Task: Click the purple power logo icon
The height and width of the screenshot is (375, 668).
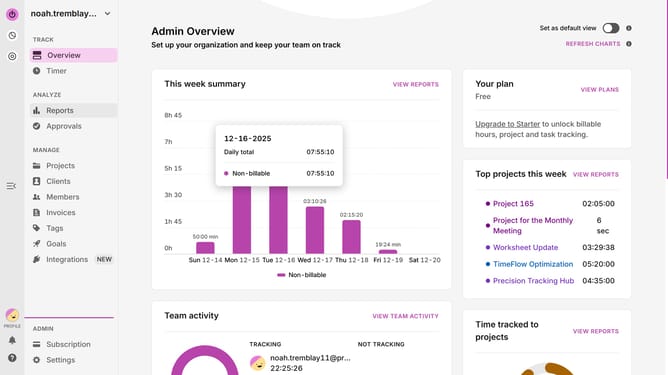Action: [12, 14]
